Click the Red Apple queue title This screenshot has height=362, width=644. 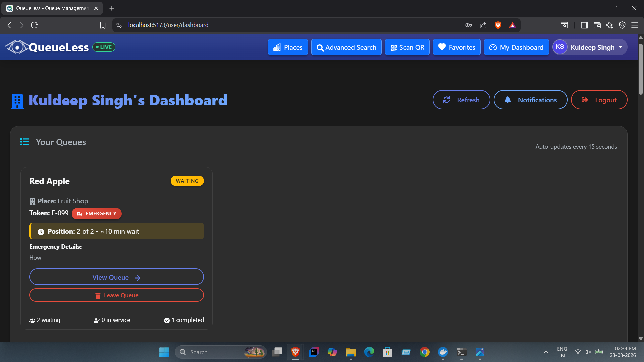click(x=49, y=181)
